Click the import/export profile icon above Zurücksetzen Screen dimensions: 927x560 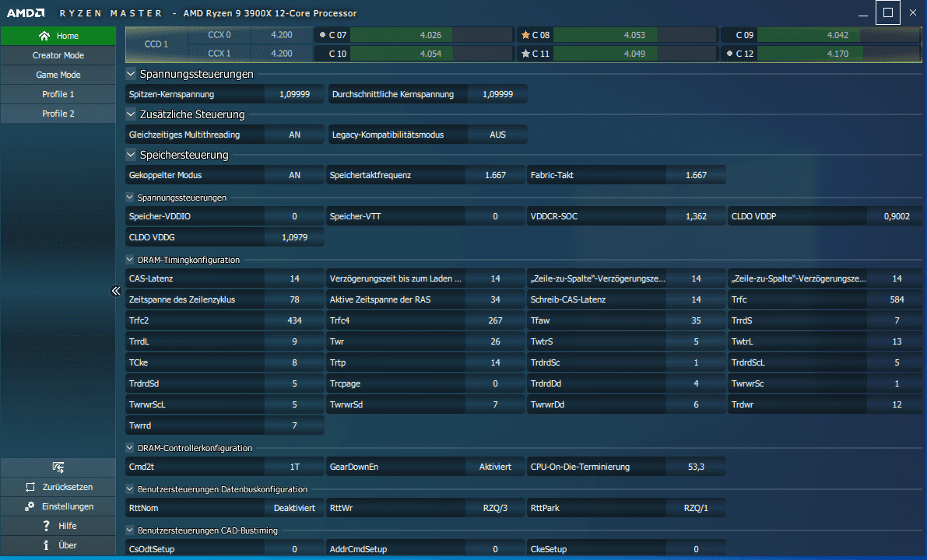tap(58, 467)
